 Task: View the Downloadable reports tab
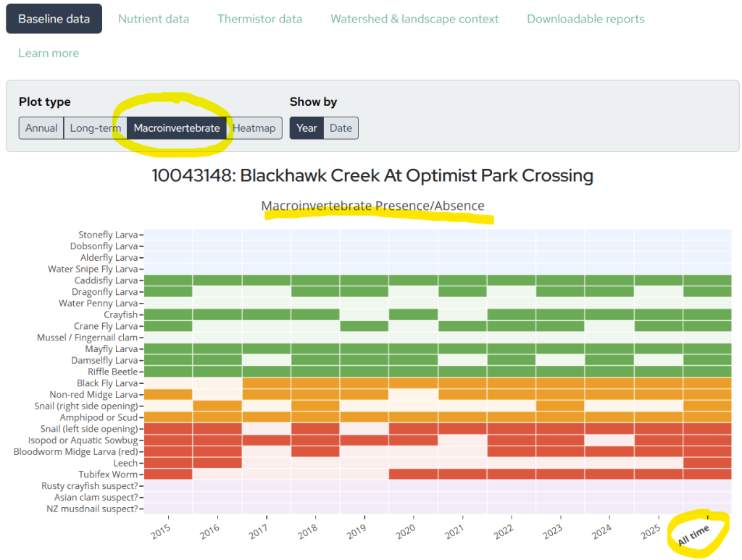(585, 19)
